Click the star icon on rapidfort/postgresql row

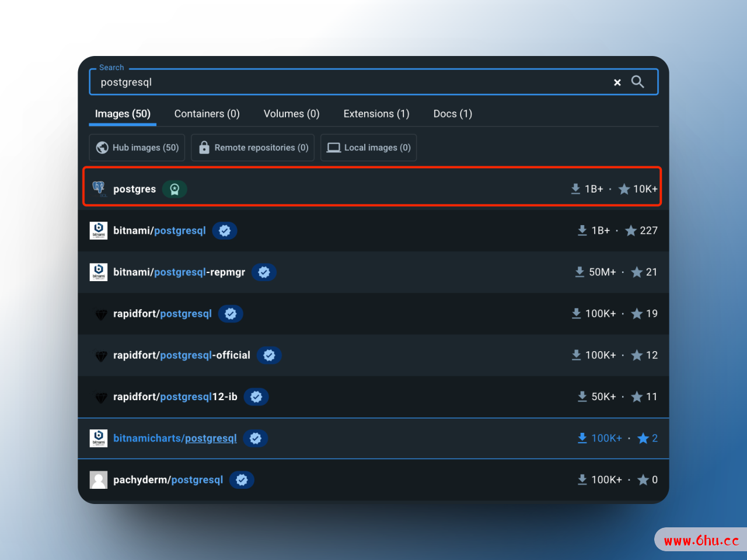click(637, 314)
